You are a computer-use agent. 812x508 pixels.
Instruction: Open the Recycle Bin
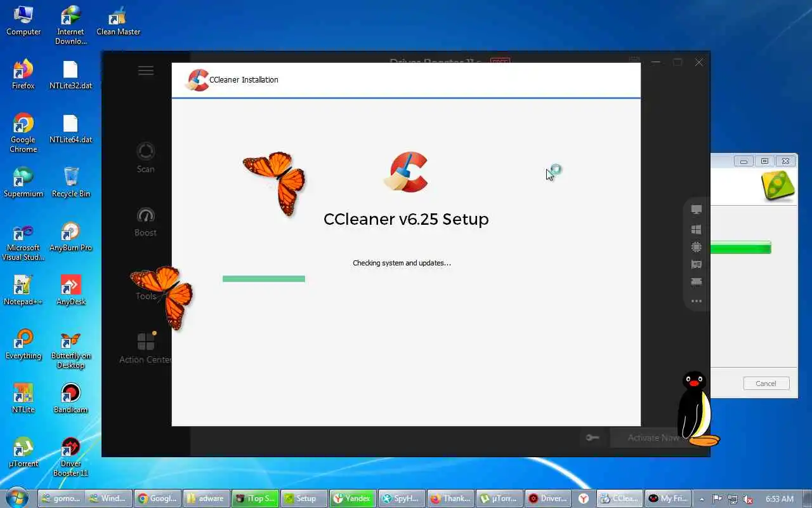[x=70, y=183]
